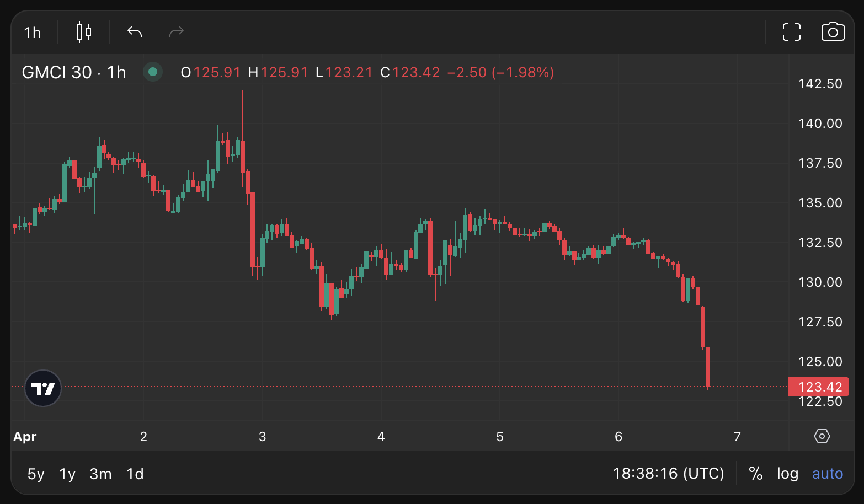Open the 1h interval dropdown

click(x=33, y=33)
